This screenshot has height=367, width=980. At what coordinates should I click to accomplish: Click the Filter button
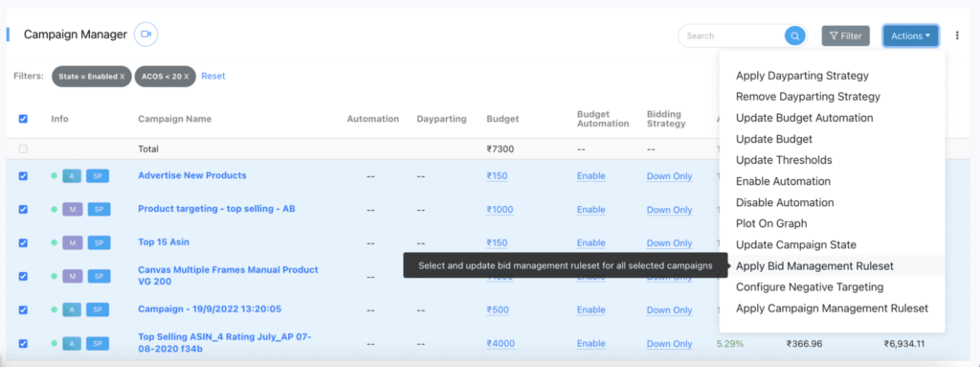[x=846, y=35]
